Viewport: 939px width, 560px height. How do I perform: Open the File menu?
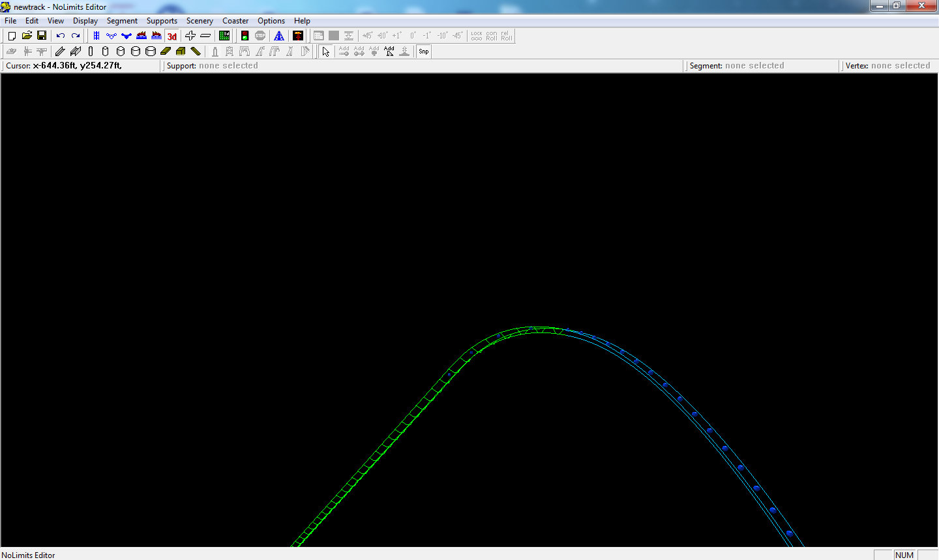[10, 21]
